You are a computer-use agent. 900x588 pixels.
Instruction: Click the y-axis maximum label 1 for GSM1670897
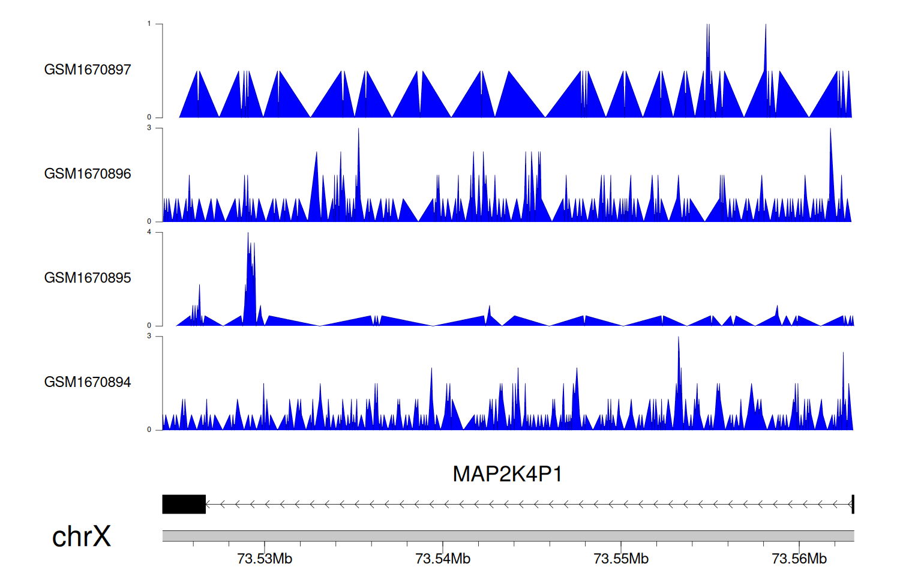[149, 24]
